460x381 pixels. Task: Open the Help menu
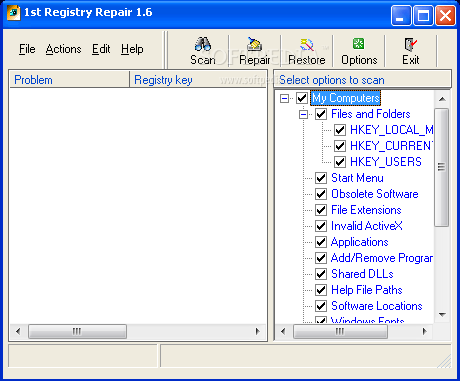132,49
